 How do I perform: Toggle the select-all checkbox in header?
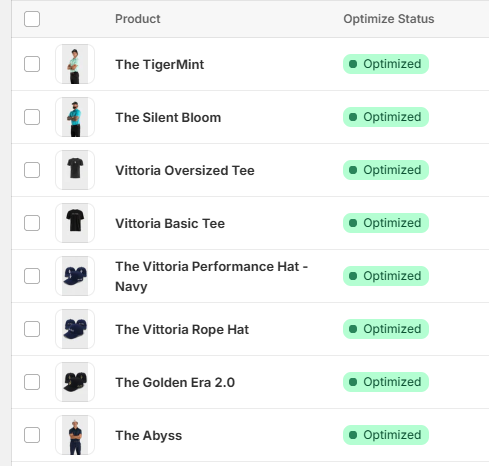pos(32,19)
